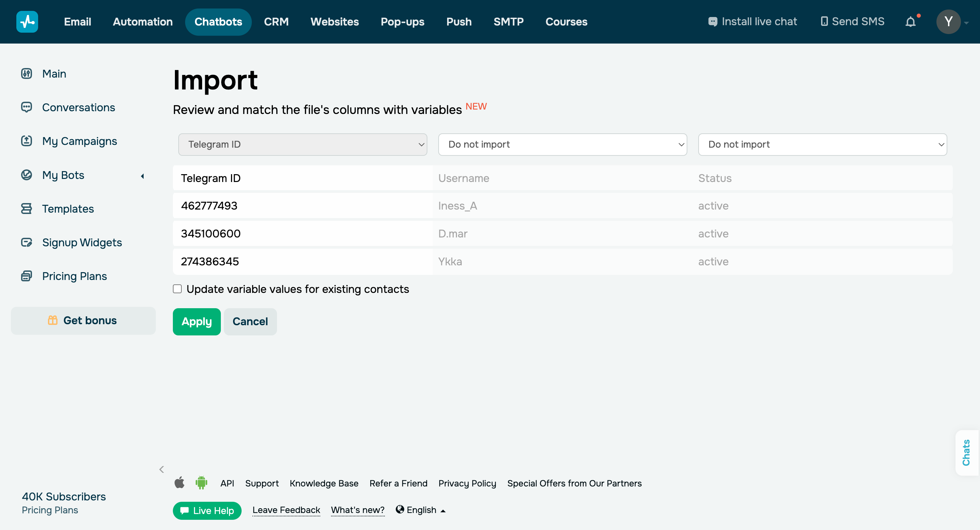Open the Do not import dropdown for Username
Screen dimensions: 980x530
point(562,145)
